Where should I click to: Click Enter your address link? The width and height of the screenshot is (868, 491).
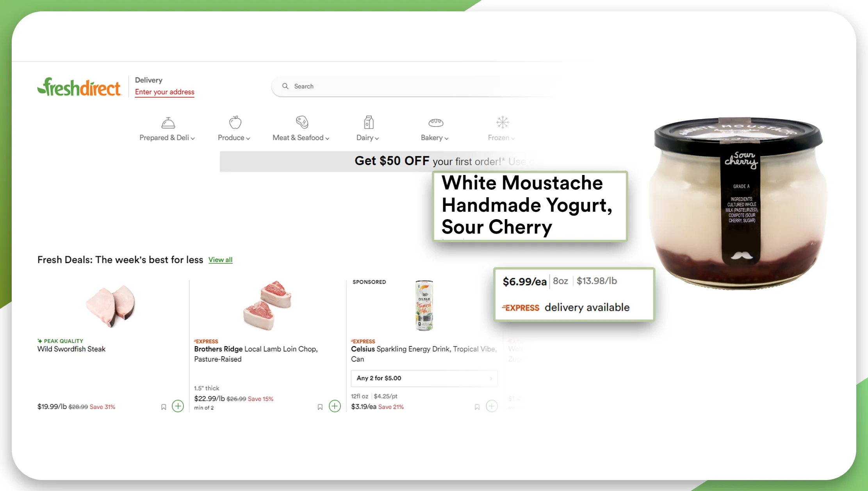164,91
